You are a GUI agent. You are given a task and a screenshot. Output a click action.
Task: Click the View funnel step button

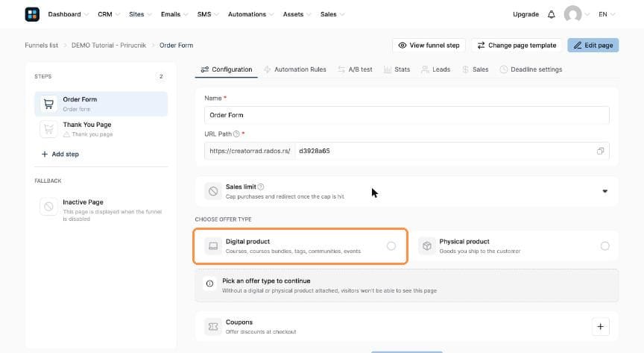429,46
